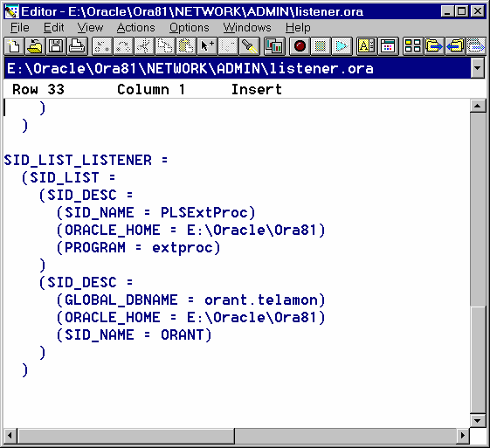Click the font settings icon with letter A
Screen dimensions: 490x448
pos(367,46)
